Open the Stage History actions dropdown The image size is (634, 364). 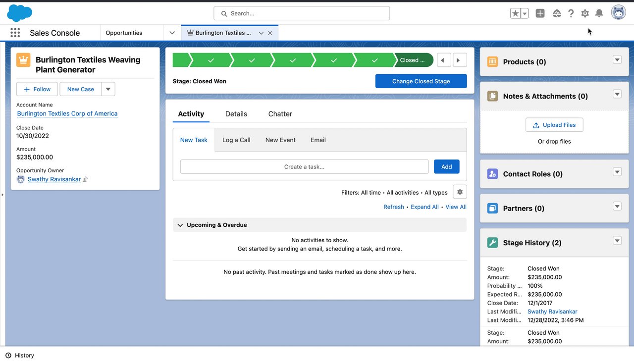click(617, 241)
